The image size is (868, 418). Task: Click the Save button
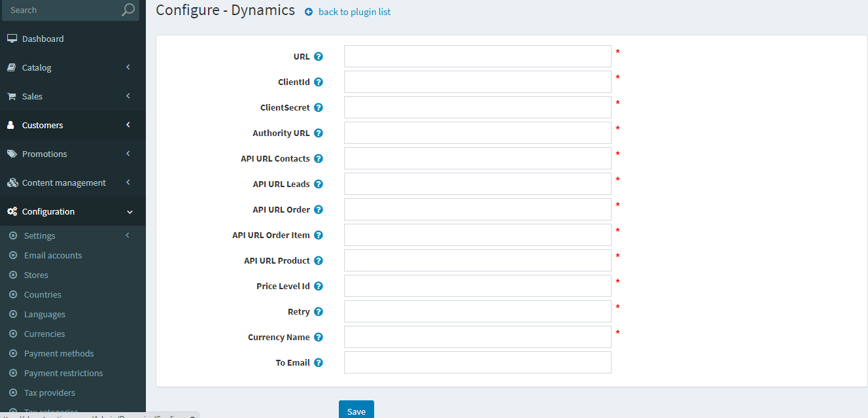point(356,409)
